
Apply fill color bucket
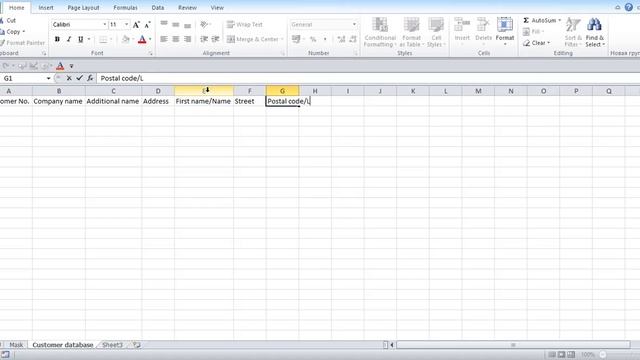click(126, 39)
